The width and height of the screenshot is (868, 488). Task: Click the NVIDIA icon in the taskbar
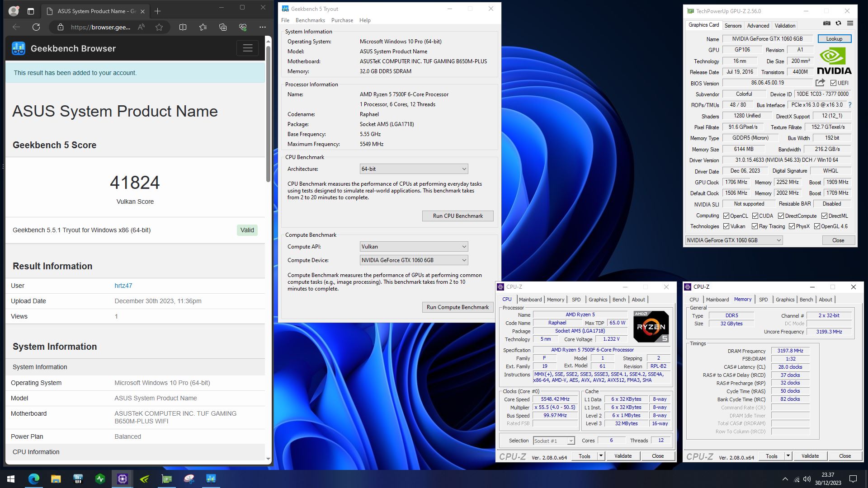pos(145,479)
